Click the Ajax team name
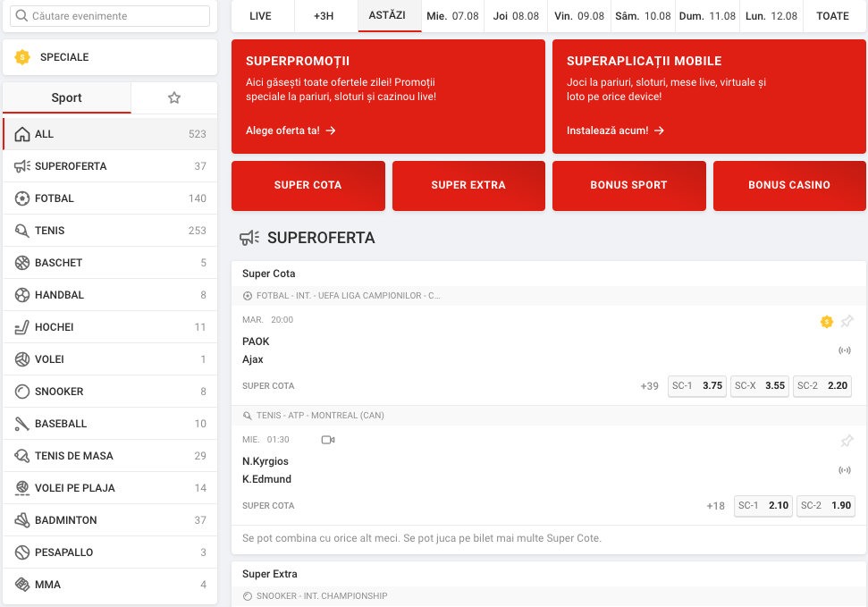This screenshot has width=868, height=607. 252,359
